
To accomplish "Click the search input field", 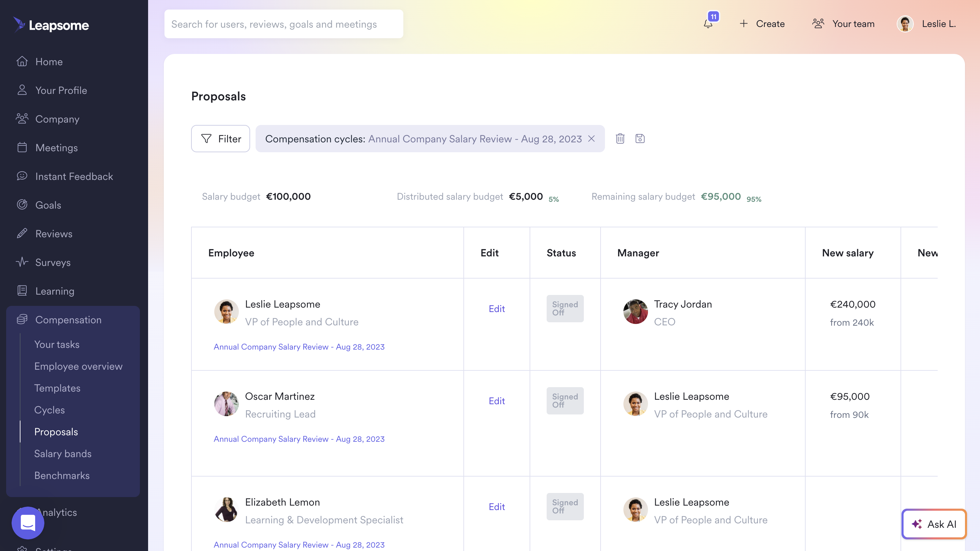I will point(284,24).
